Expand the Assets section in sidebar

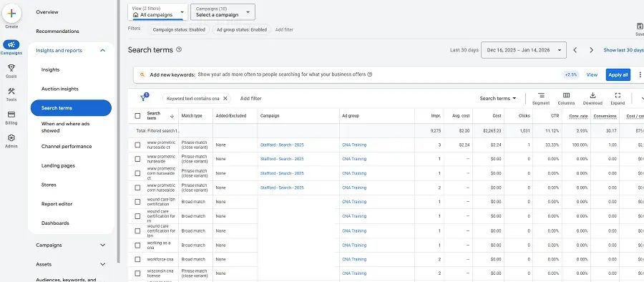[x=102, y=264]
